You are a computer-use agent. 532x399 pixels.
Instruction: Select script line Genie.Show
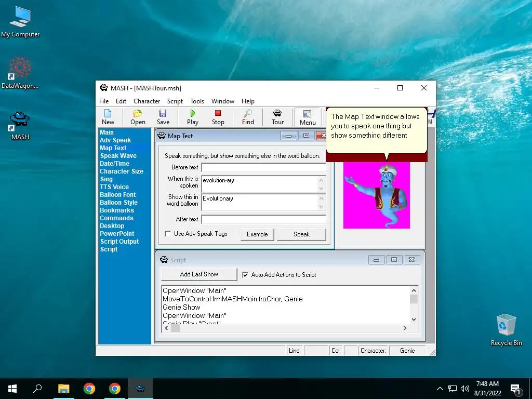[181, 308]
